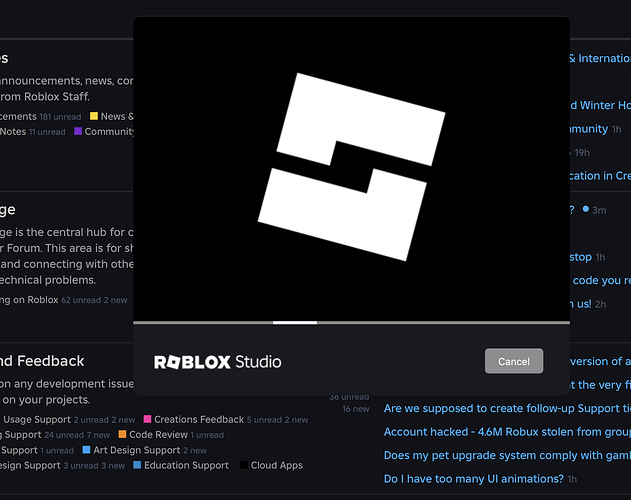
Task: Open the Cloud Apps category
Action: click(x=276, y=465)
